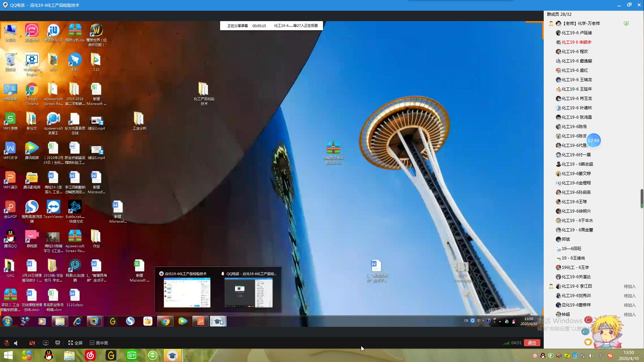The width and height of the screenshot is (644, 362).
Task: Click the member list vertical scrollbar
Action: (642, 198)
